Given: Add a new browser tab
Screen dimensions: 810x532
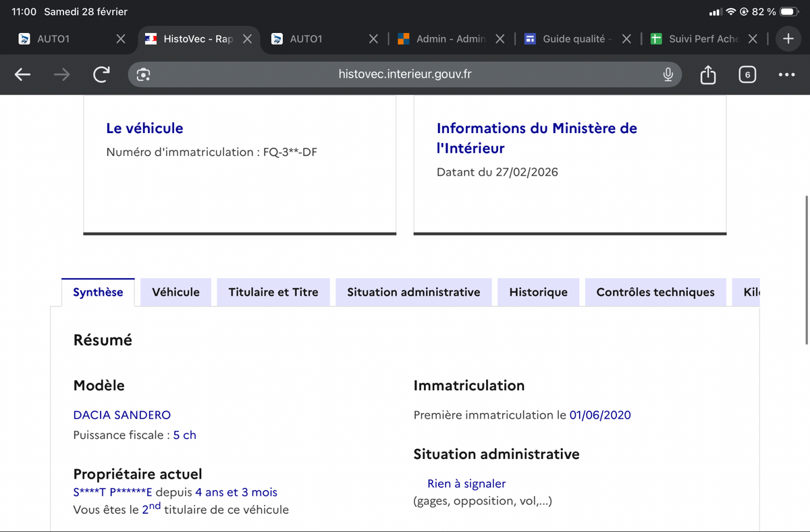Looking at the screenshot, I should 788,39.
